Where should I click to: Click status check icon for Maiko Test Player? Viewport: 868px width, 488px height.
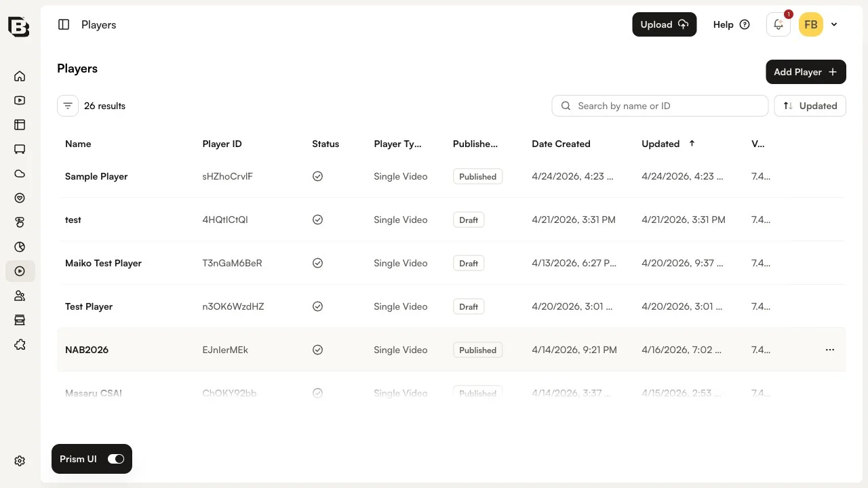pos(317,263)
